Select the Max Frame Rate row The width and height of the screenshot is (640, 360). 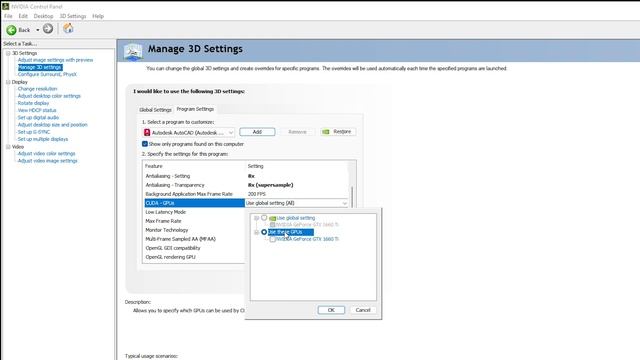[x=194, y=221]
